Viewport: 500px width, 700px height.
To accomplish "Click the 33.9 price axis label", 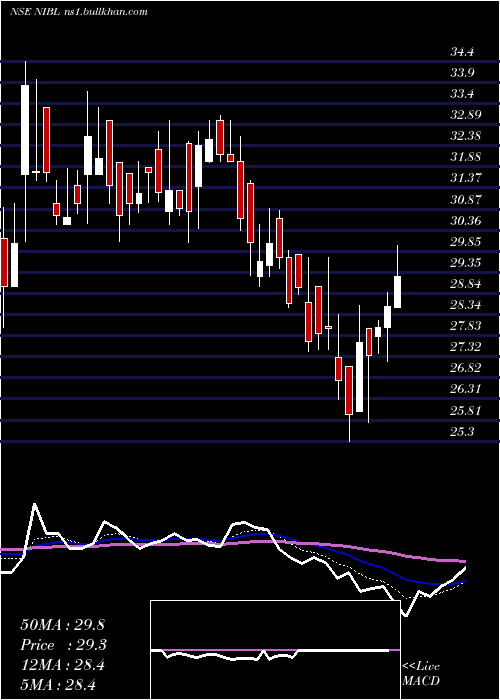I will pyautogui.click(x=462, y=73).
